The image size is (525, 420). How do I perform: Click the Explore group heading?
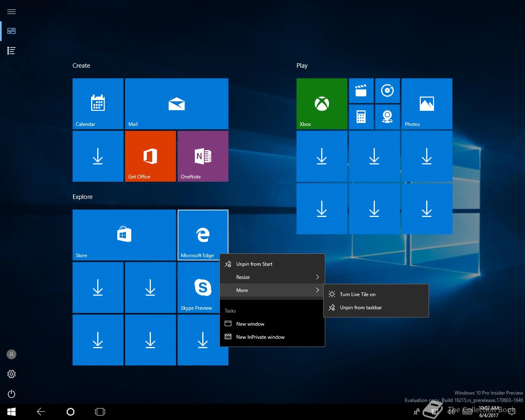[x=82, y=197]
